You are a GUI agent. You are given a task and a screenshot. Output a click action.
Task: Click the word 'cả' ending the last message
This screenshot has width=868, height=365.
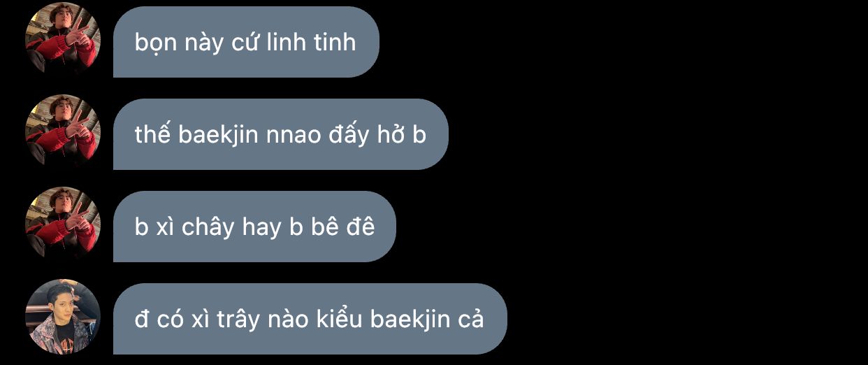(x=472, y=319)
